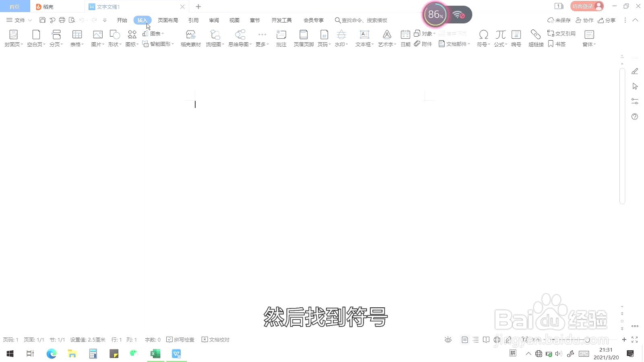The height and width of the screenshot is (362, 644).
Task: Expand the 图表 chart dropdown
Action: click(163, 33)
